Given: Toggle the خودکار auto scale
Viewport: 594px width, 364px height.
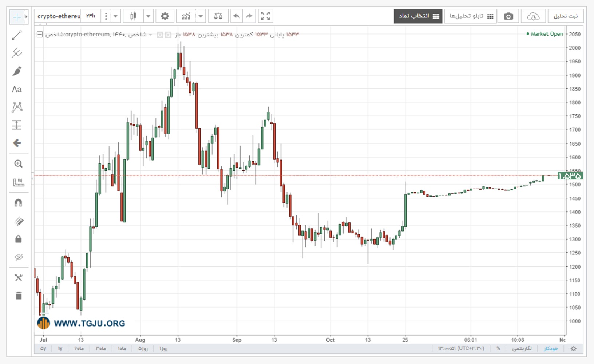Looking at the screenshot, I should [551, 348].
